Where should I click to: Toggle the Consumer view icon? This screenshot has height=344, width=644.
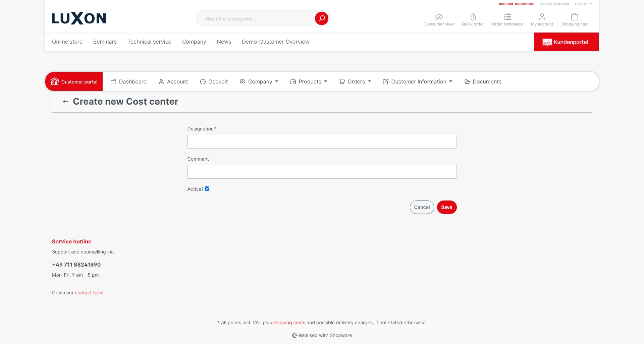[x=439, y=17]
